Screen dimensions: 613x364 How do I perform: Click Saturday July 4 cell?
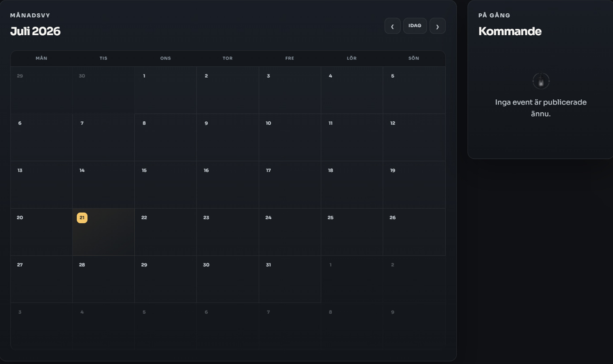(352, 90)
